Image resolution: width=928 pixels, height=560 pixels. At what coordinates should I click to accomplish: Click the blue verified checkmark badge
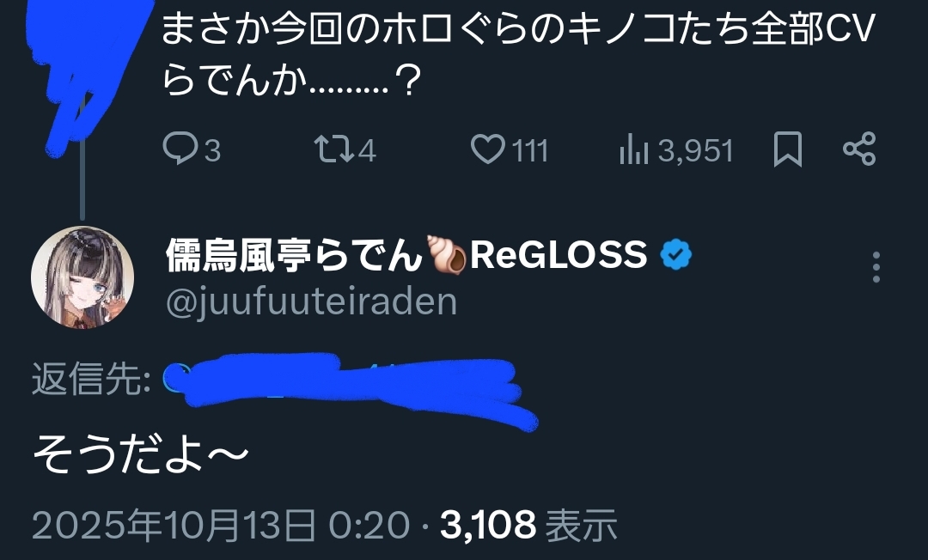tap(676, 255)
